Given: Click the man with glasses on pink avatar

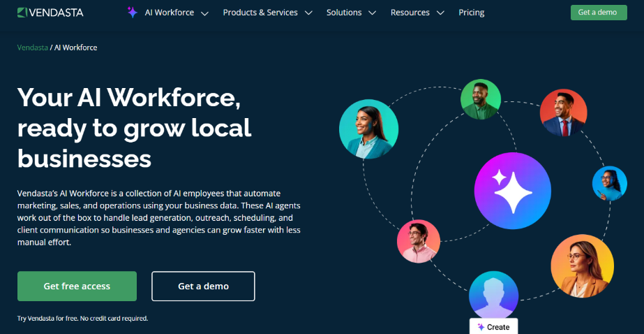Looking at the screenshot, I should [x=419, y=241].
